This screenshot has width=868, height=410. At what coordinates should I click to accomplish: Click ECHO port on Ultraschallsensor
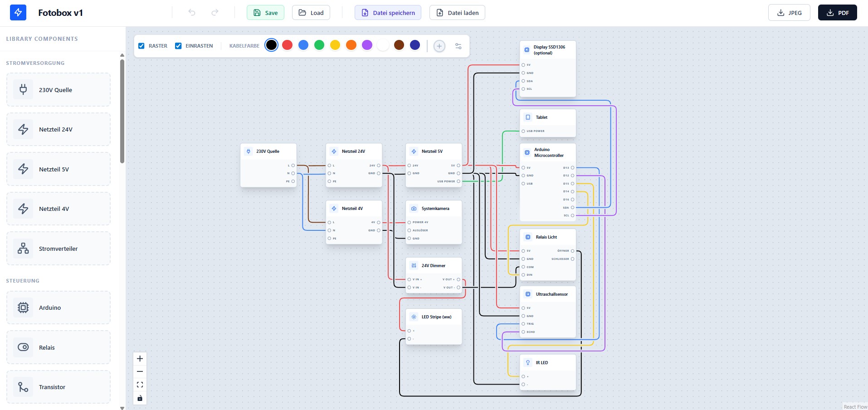[x=523, y=332]
